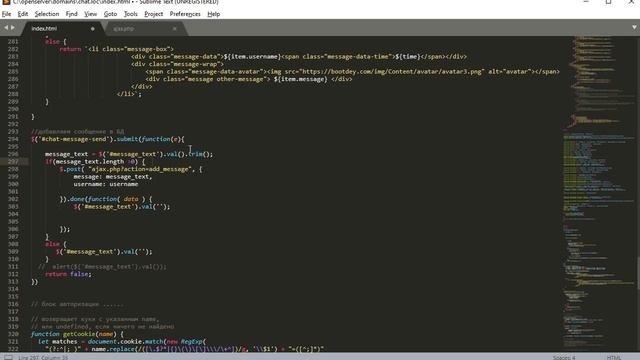Open the File menu
Viewport: 640px width, 360px height.
pyautogui.click(x=7, y=14)
